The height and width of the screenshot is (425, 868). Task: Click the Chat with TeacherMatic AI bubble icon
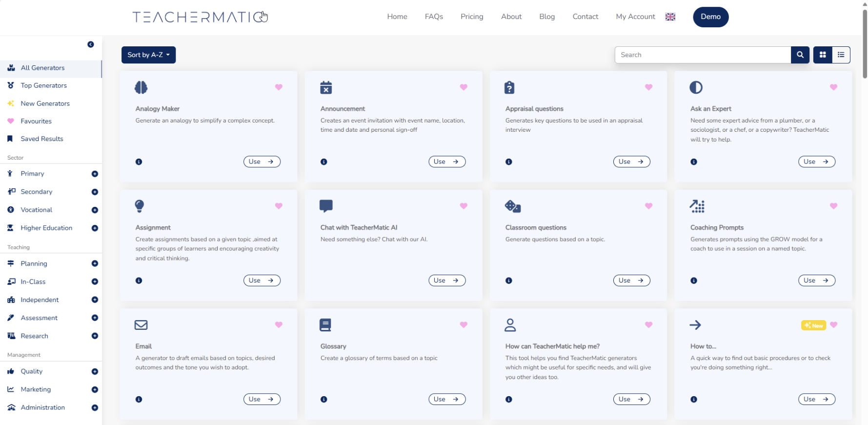click(326, 206)
